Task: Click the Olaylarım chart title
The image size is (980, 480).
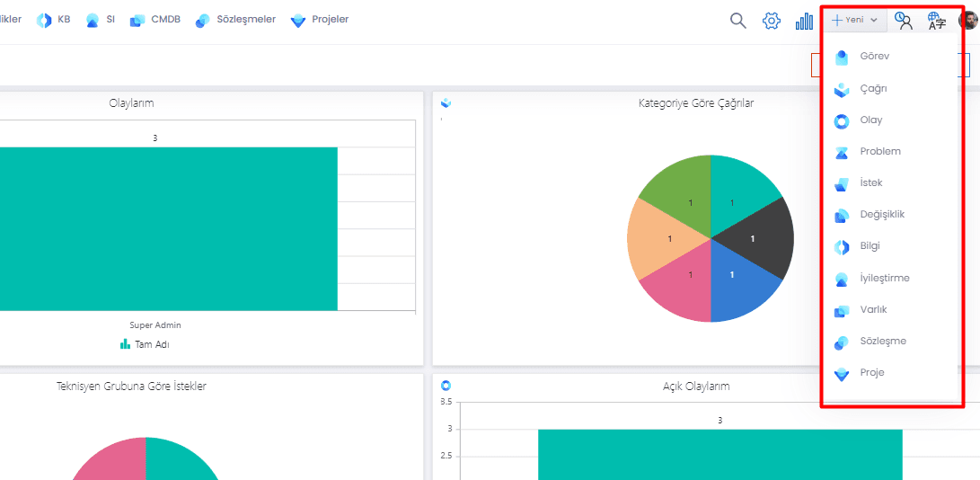Action: (x=131, y=103)
